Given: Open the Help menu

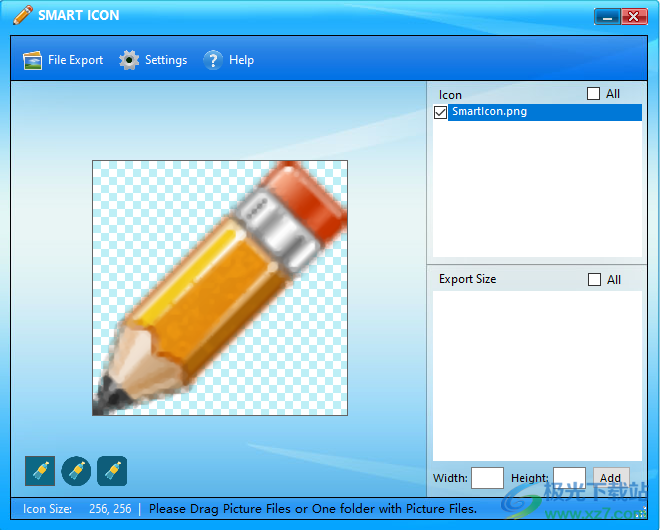Looking at the screenshot, I should tap(229, 60).
